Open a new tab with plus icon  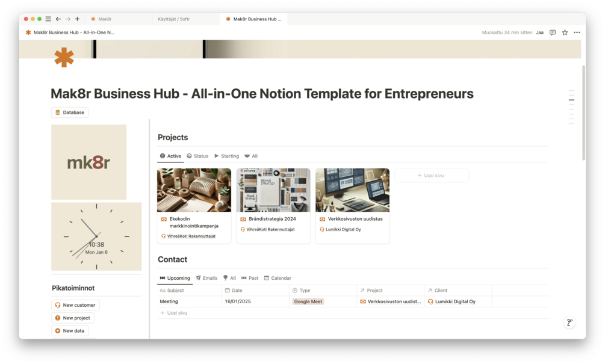pyautogui.click(x=77, y=19)
